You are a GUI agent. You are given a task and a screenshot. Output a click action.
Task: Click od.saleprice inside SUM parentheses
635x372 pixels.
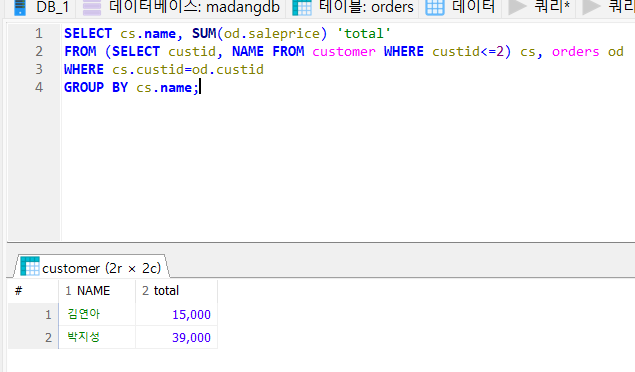click(x=272, y=33)
